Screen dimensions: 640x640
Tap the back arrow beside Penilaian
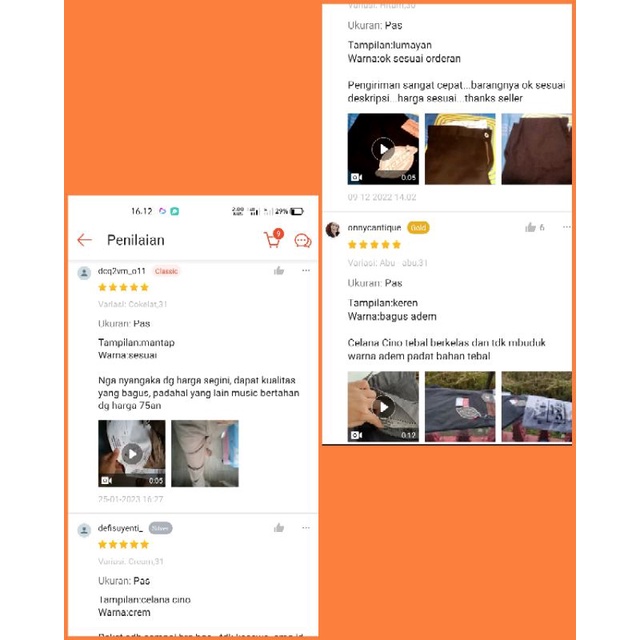click(84, 240)
